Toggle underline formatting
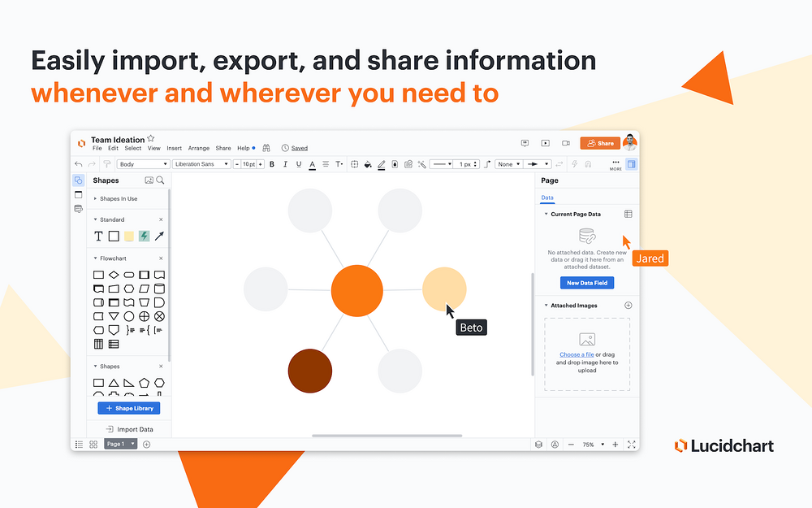The height and width of the screenshot is (508, 812). click(299, 164)
